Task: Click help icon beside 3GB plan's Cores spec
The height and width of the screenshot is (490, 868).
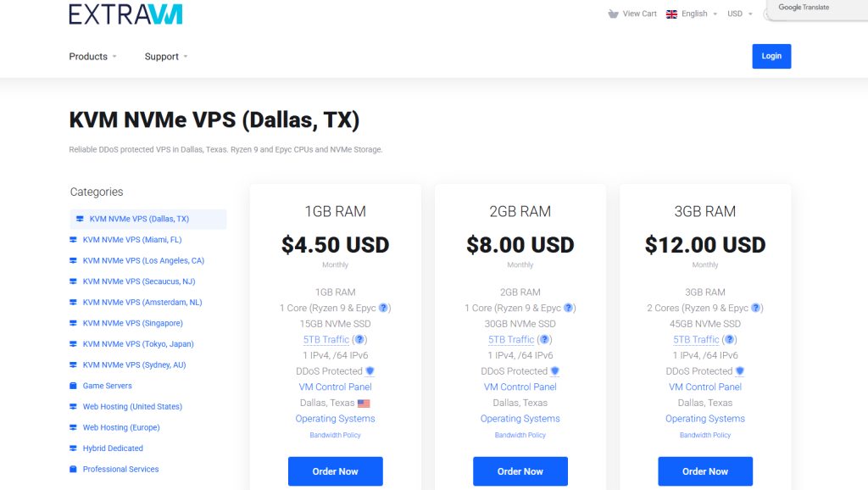Action: (755, 308)
